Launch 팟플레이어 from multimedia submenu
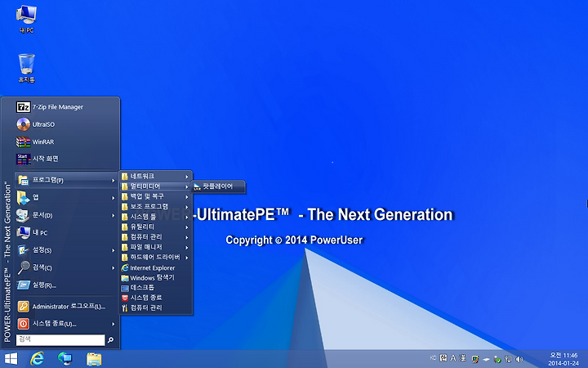This screenshot has height=368, width=588. coord(218,186)
